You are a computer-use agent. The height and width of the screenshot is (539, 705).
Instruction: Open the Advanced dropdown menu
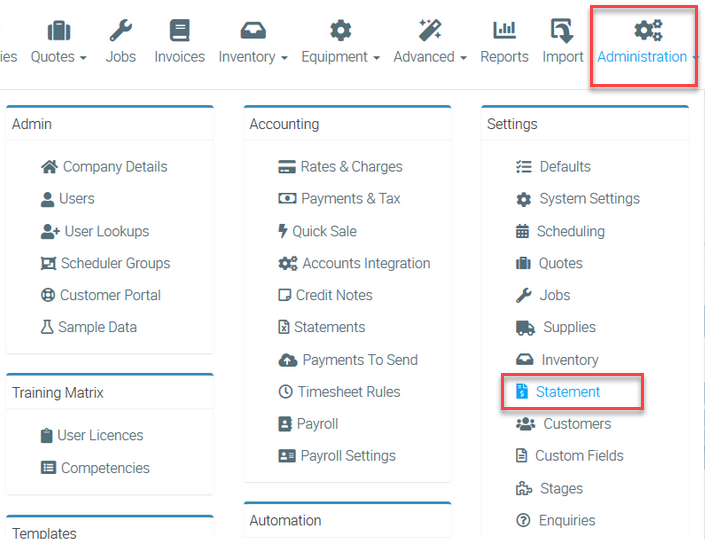point(430,44)
